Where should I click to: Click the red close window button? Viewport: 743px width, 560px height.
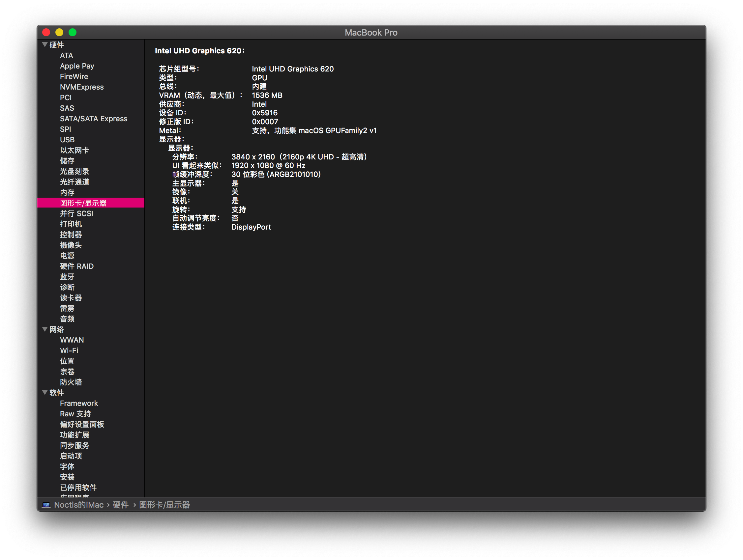[46, 32]
